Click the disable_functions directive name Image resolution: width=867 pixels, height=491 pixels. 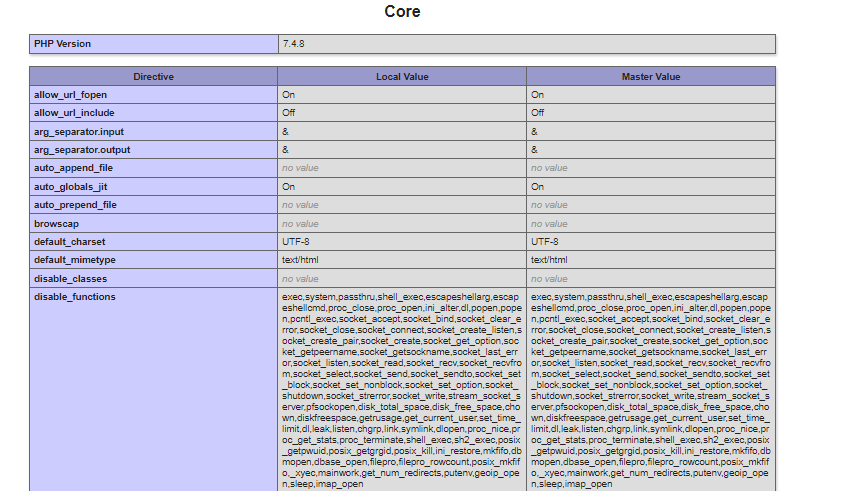(75, 297)
